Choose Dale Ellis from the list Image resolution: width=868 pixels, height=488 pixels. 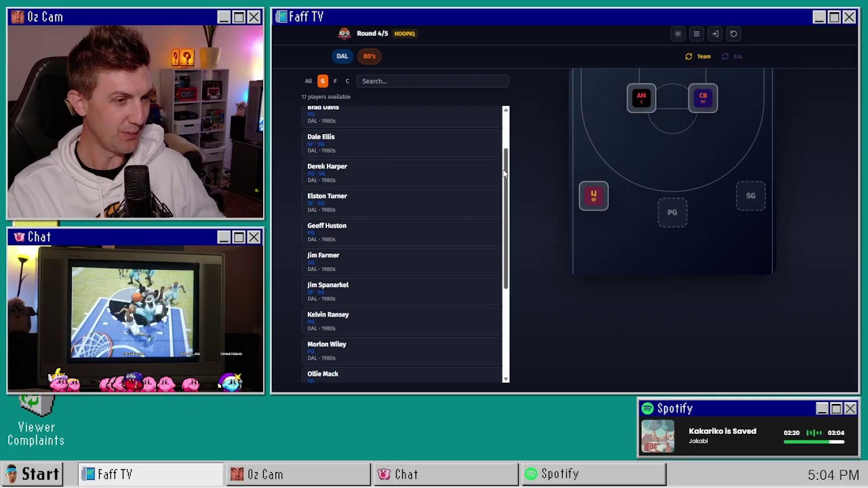tap(403, 143)
